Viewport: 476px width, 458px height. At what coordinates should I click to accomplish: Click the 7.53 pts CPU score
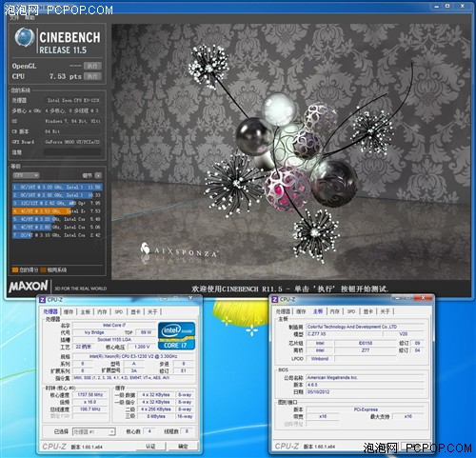click(x=65, y=76)
